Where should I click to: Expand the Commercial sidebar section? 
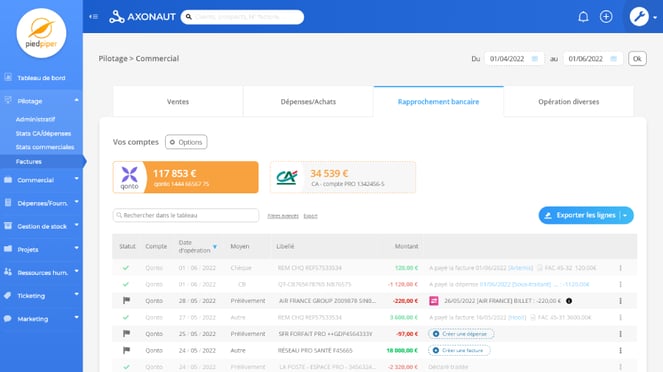click(77, 179)
